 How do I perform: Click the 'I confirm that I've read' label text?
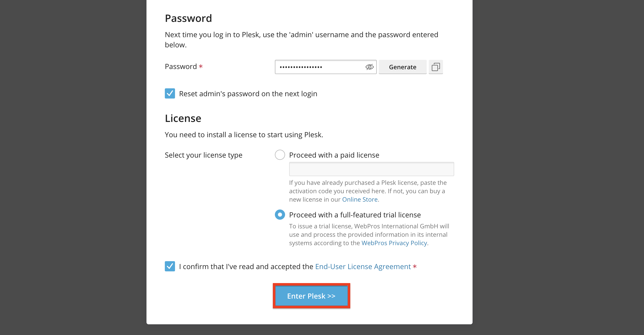click(x=246, y=267)
